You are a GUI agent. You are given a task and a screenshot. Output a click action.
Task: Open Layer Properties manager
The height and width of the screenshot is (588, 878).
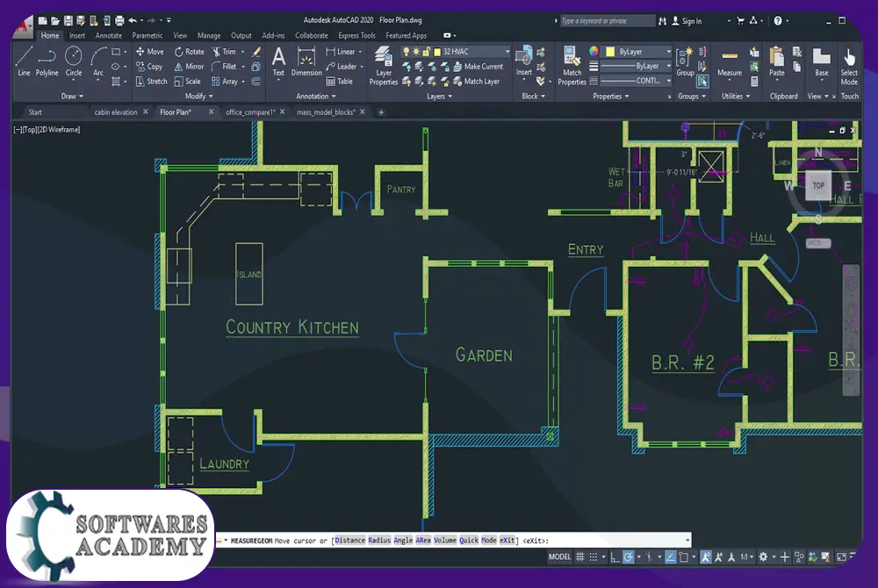tap(384, 66)
